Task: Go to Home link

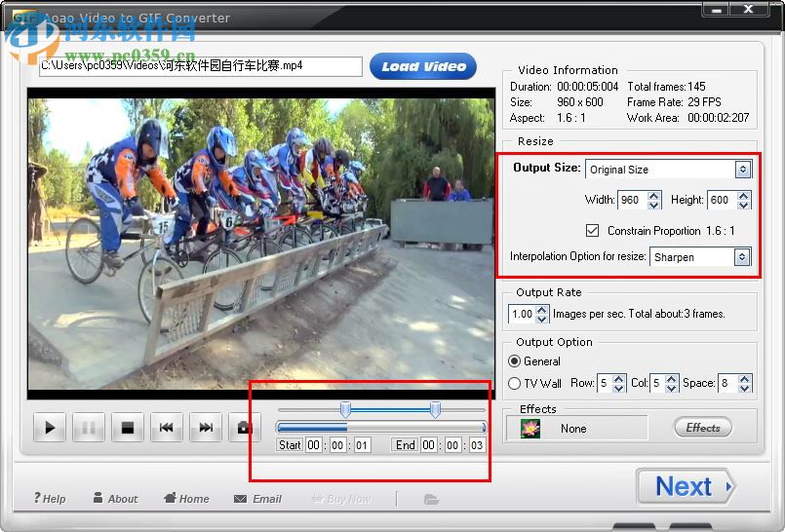Action: point(186,499)
